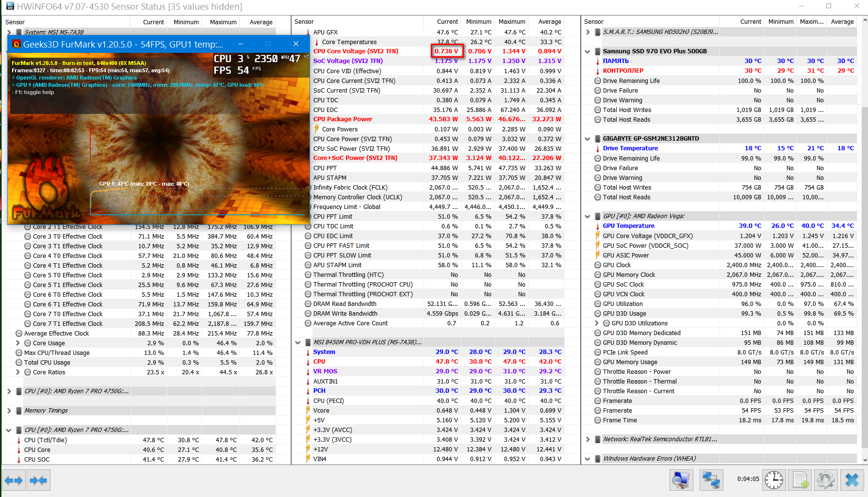Screen dimensions: 868x497
Task: Collapse the GIGABYTE GP-GSM2NE3128GNTD group
Action: point(588,139)
